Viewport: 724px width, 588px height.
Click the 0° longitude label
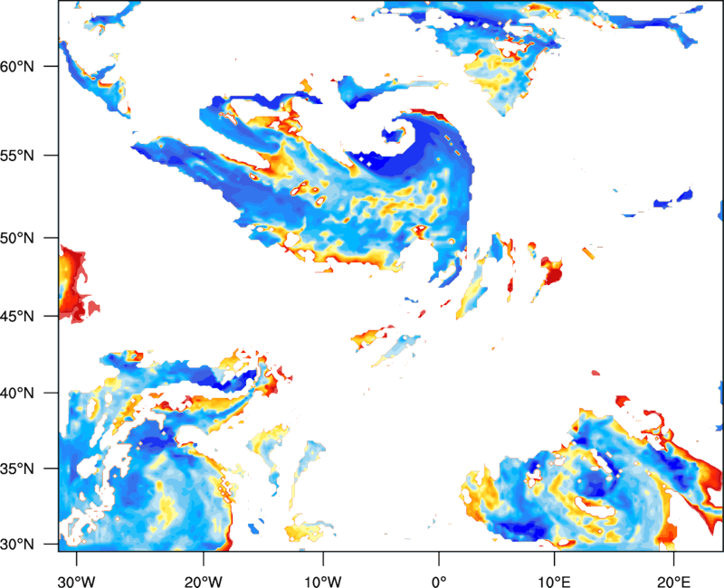tap(439, 581)
